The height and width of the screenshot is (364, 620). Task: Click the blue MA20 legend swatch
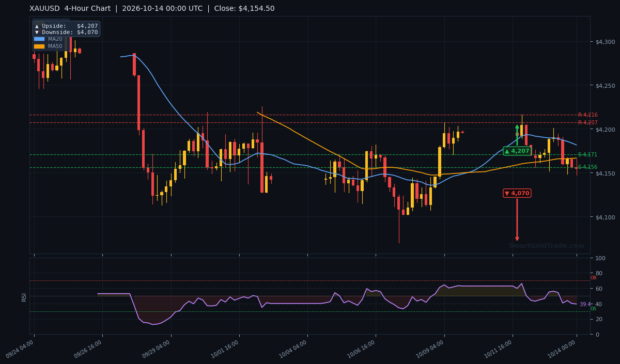point(39,39)
